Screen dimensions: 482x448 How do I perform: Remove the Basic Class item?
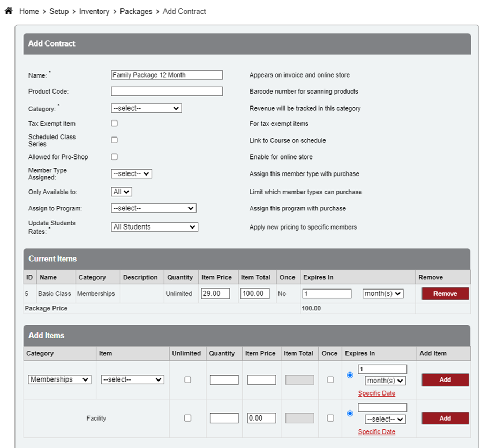pyautogui.click(x=445, y=294)
